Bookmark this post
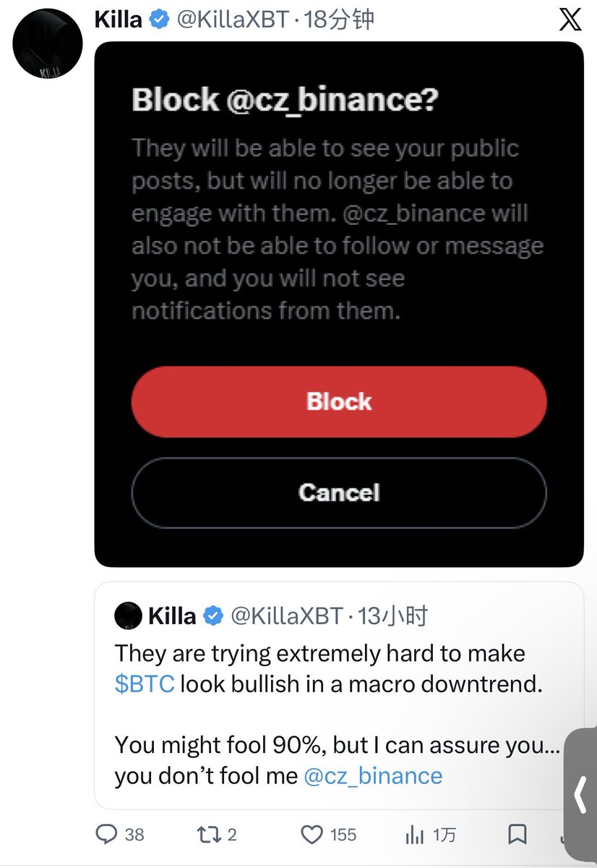The image size is (597, 868). coord(517,835)
